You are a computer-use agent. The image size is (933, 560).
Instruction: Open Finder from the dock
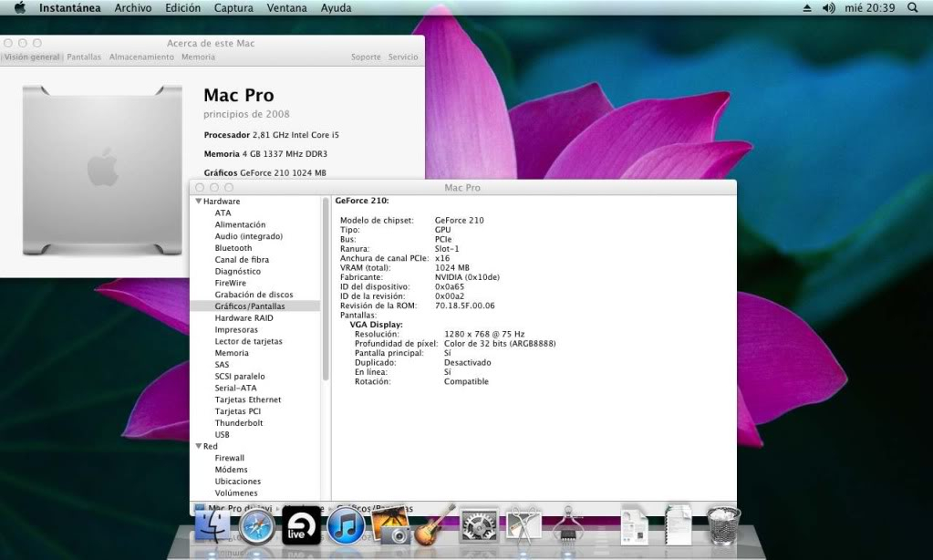pos(213,525)
